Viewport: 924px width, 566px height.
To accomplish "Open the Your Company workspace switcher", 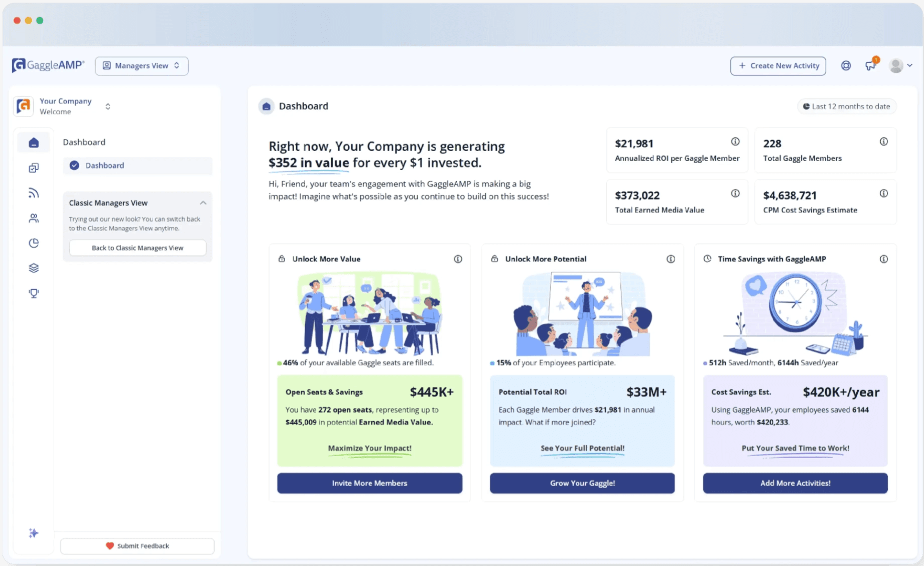I will coord(108,106).
